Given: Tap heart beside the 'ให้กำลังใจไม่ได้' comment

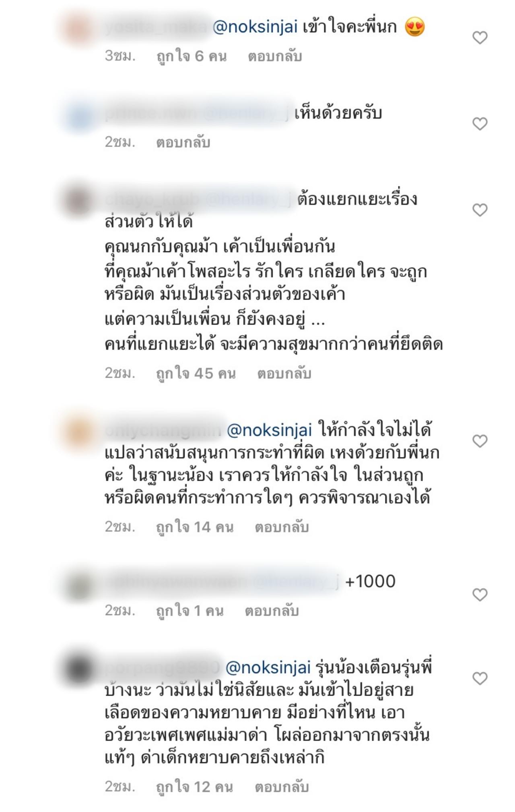Looking at the screenshot, I should click(480, 441).
